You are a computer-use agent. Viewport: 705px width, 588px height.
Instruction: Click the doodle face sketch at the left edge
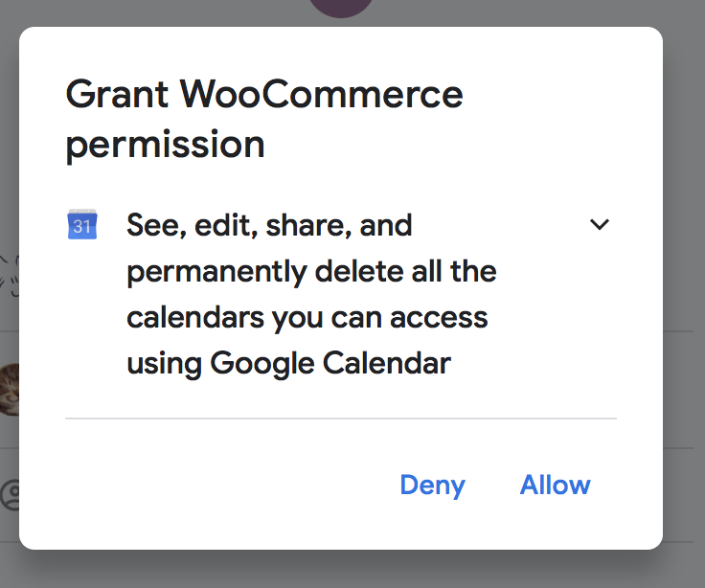click(x=8, y=273)
